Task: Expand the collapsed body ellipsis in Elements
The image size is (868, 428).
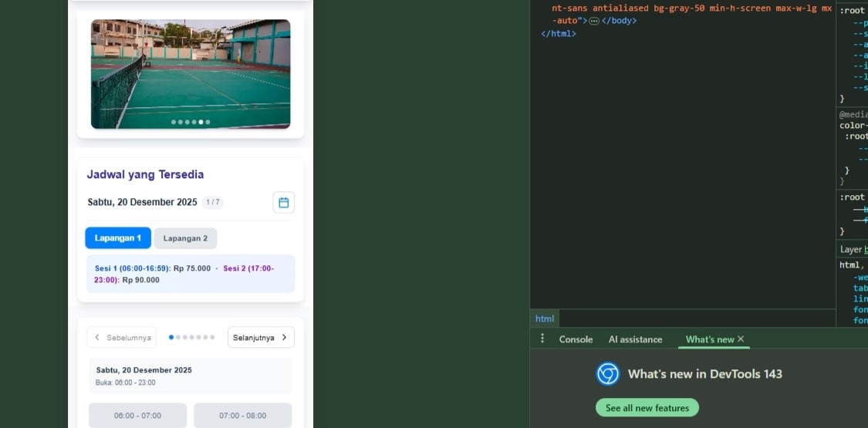Action: point(594,21)
